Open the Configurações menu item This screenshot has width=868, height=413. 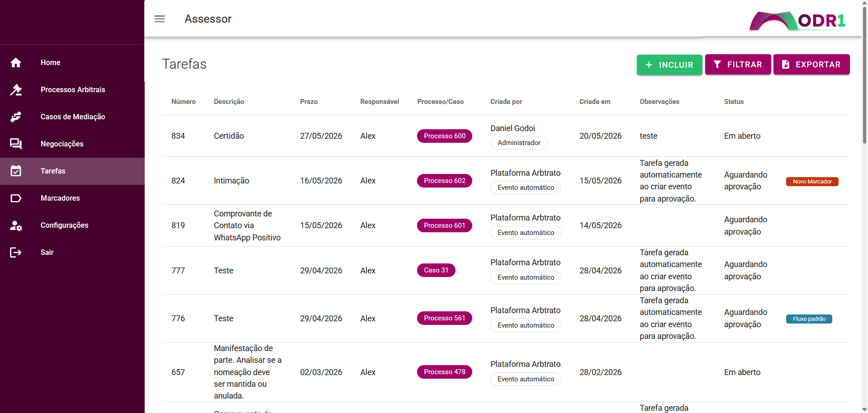pos(72,225)
